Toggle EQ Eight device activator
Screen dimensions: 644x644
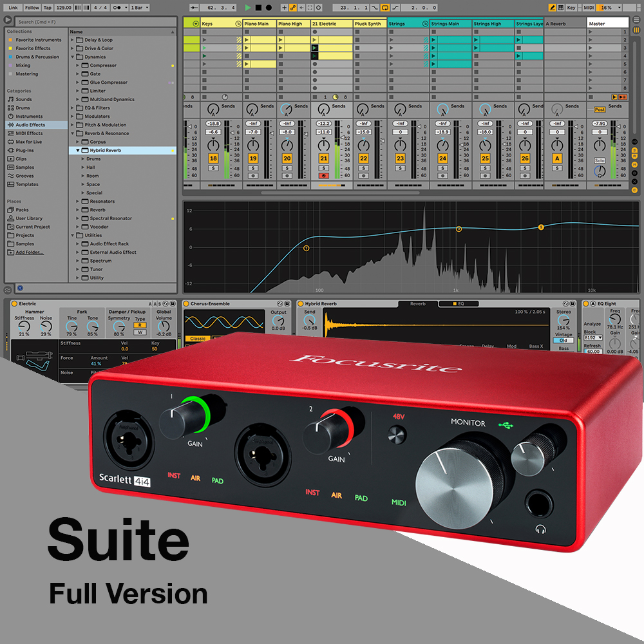pyautogui.click(x=586, y=304)
